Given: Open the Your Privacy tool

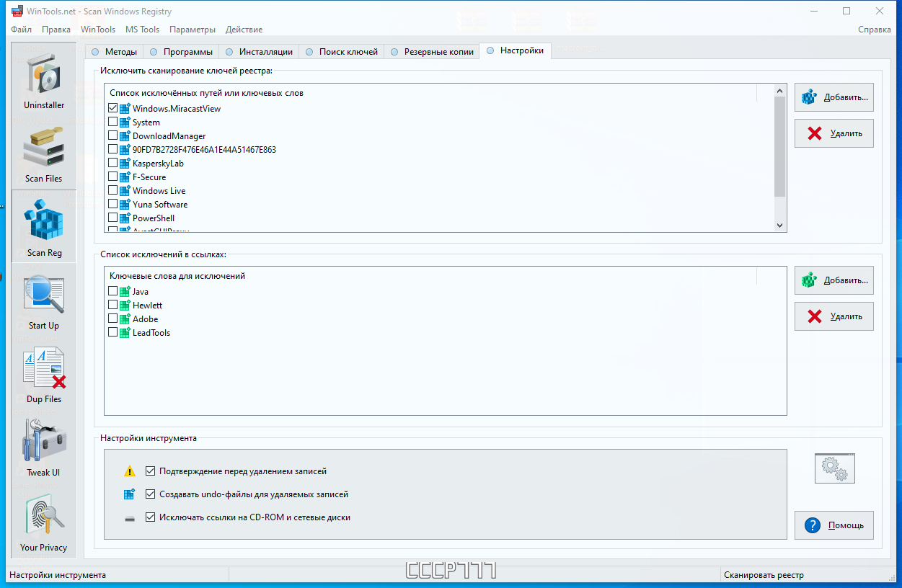Looking at the screenshot, I should click(x=44, y=521).
